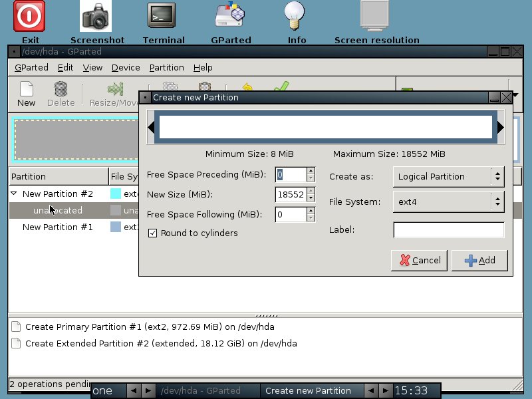
Task: Open the Help menu
Action: [x=203, y=68]
